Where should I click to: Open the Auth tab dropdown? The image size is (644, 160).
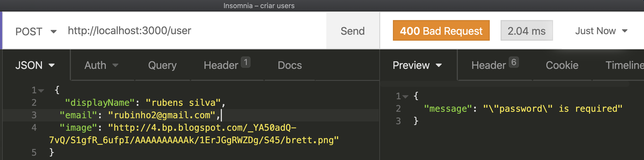point(101,65)
